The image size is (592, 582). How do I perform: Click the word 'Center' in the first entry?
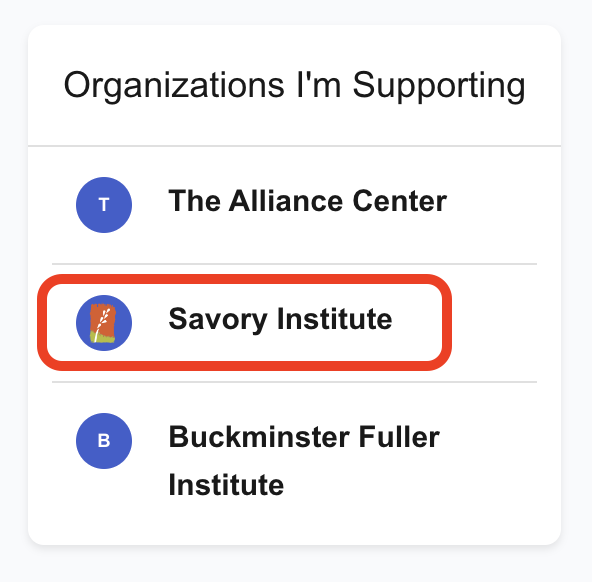400,201
